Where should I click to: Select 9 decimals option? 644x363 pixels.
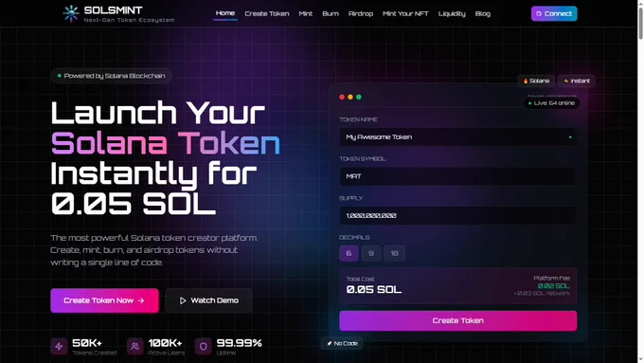(371, 253)
